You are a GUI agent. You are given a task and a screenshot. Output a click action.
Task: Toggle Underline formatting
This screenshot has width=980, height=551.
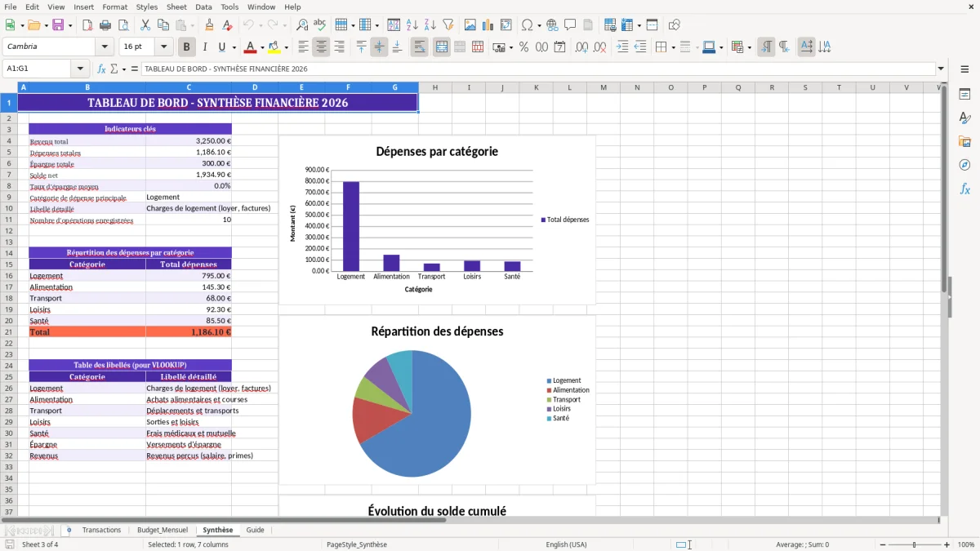coord(222,47)
